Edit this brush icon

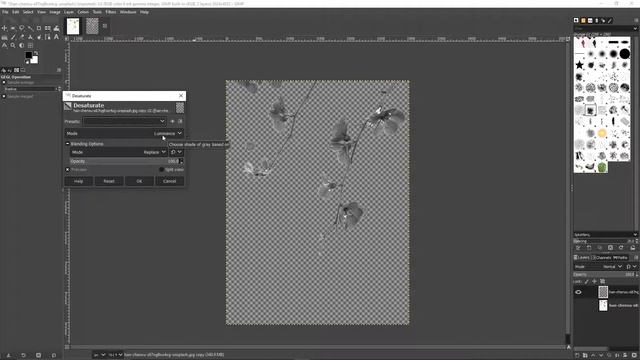pyautogui.click(x=578, y=248)
